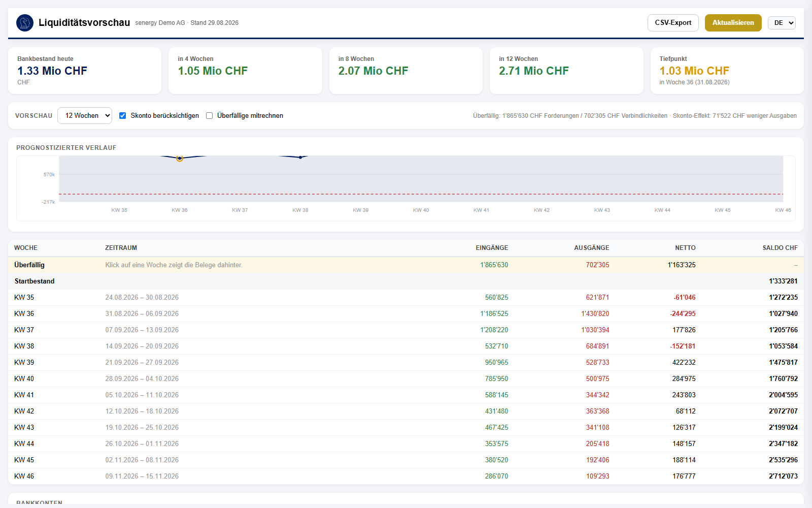The image size is (812, 508).
Task: Click the Tiefpunkt 1.03 Mio CHF card
Action: (727, 71)
